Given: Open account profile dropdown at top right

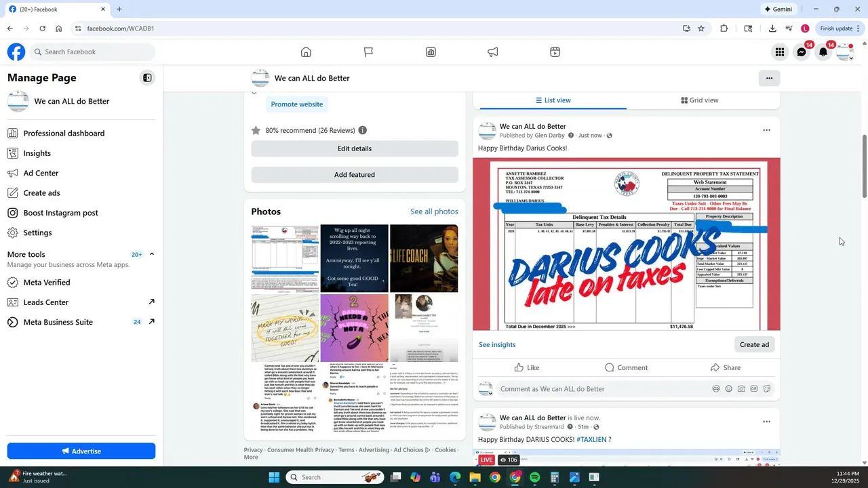Looking at the screenshot, I should pyautogui.click(x=845, y=52).
